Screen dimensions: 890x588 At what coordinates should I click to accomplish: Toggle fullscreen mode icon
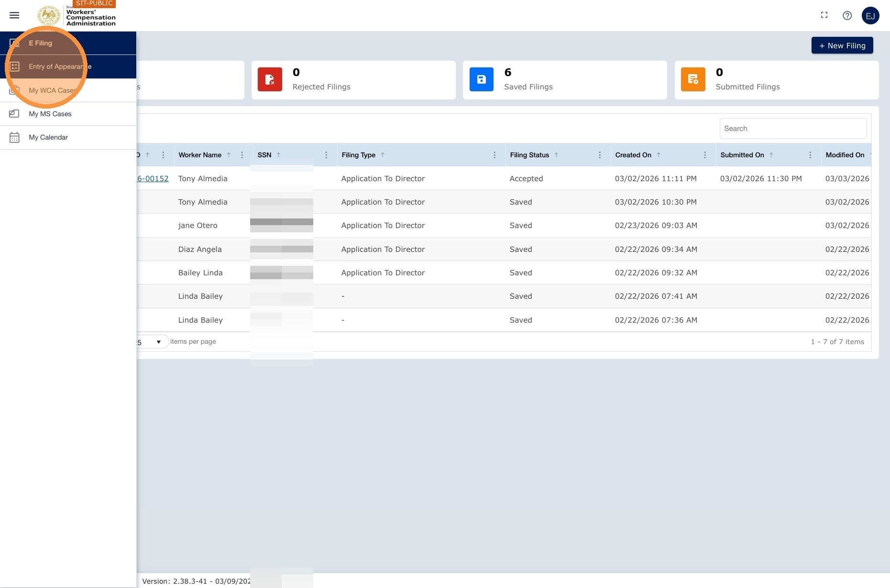[824, 15]
